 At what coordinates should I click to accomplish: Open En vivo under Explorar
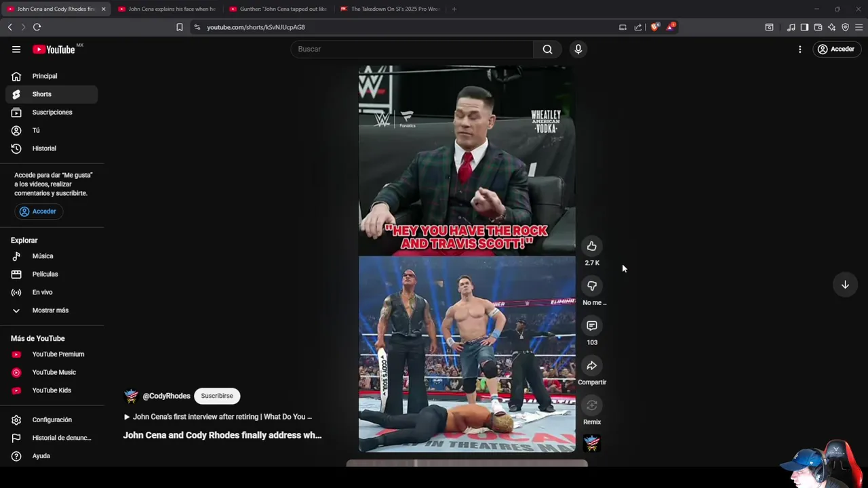point(52,292)
